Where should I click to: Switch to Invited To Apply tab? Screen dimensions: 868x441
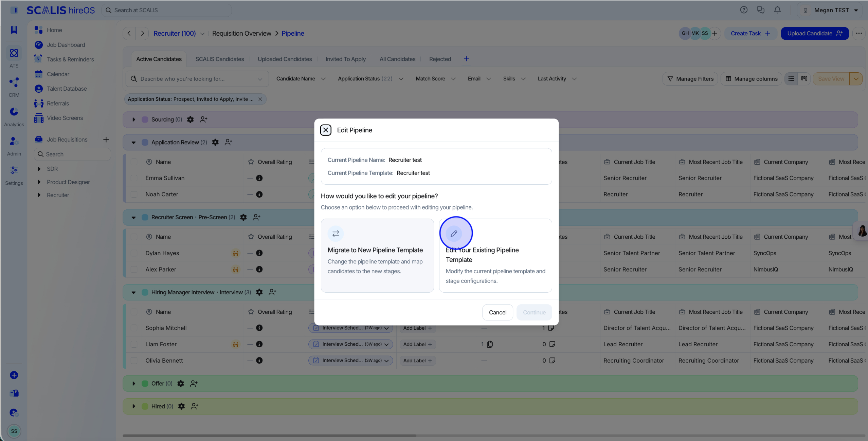(345, 59)
